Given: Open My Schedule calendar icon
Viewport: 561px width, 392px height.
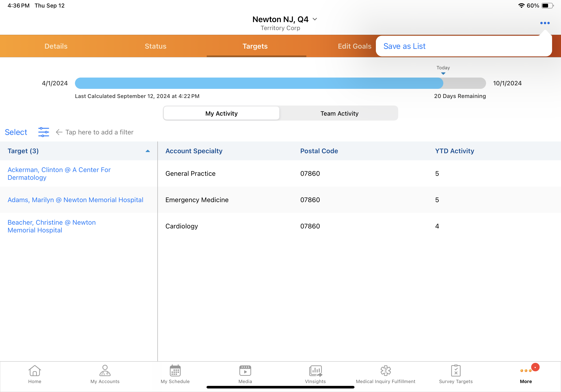Looking at the screenshot, I should [175, 370].
